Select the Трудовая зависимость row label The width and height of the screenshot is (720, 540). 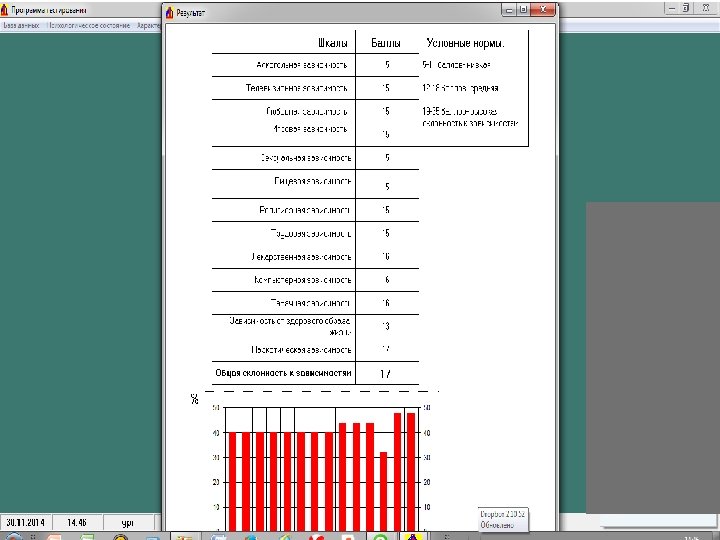click(311, 234)
